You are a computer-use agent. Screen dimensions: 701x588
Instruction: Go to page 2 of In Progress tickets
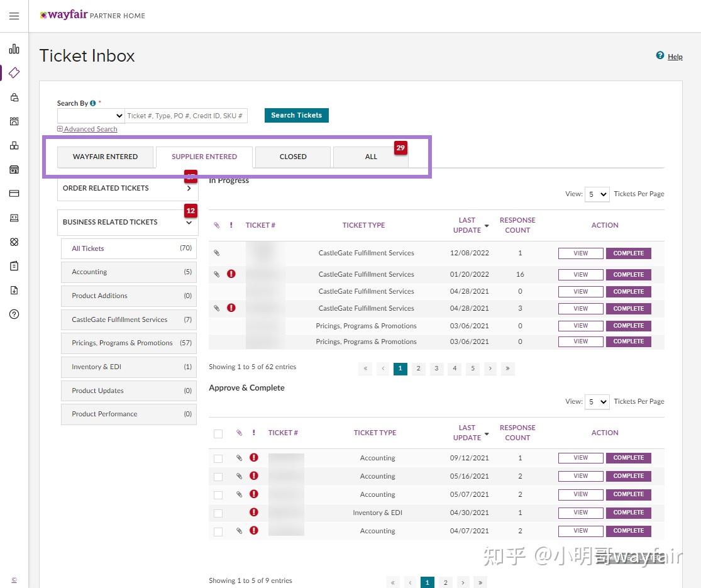pos(418,369)
